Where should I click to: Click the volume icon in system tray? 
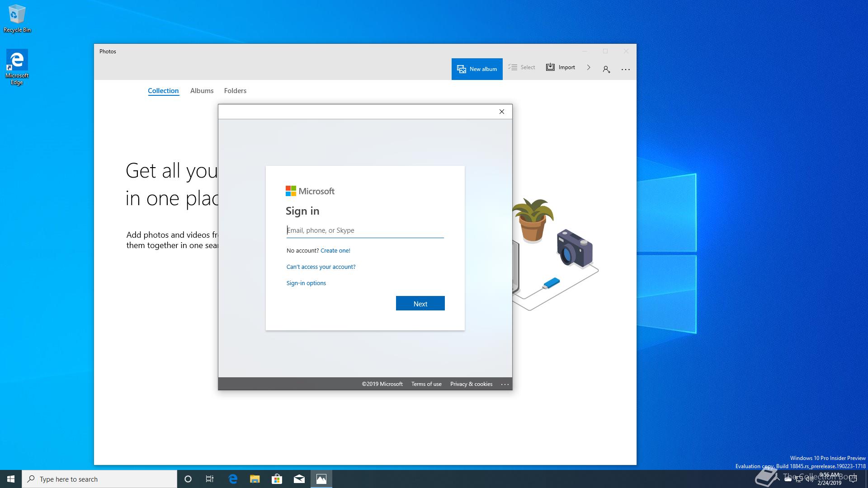[809, 479]
